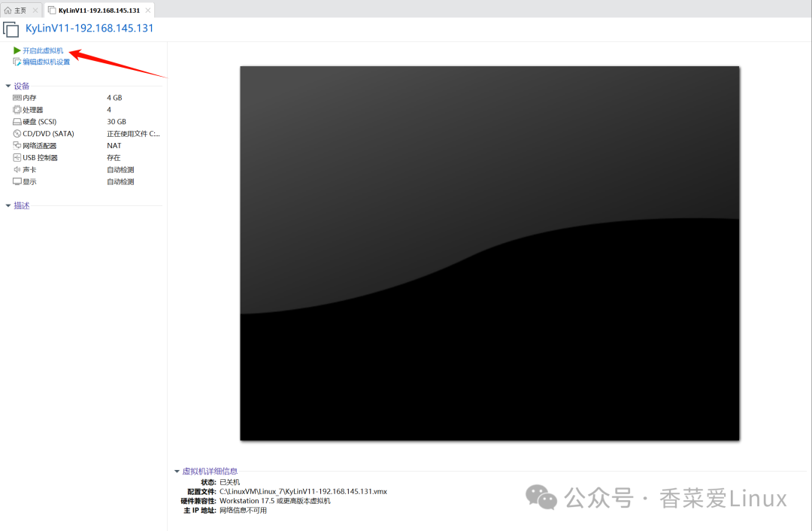Close the KyLinV11 tab
The height and width of the screenshot is (531, 812).
pos(148,11)
